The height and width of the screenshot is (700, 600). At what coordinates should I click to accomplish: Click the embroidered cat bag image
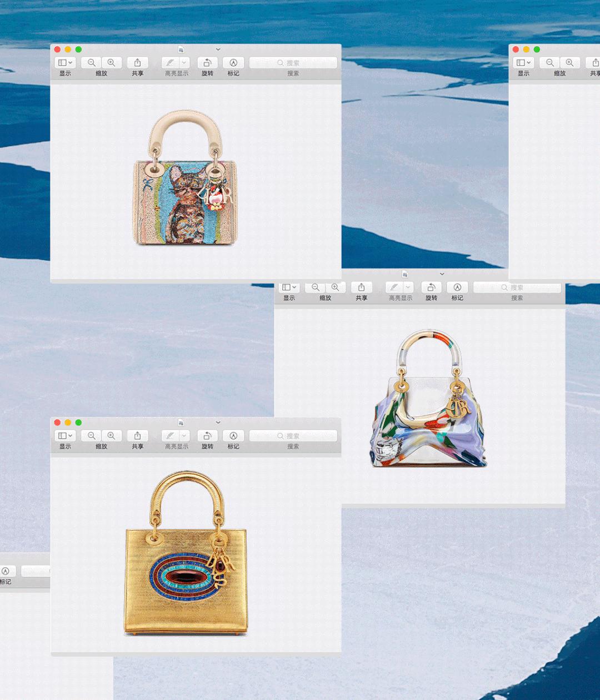[186, 178]
